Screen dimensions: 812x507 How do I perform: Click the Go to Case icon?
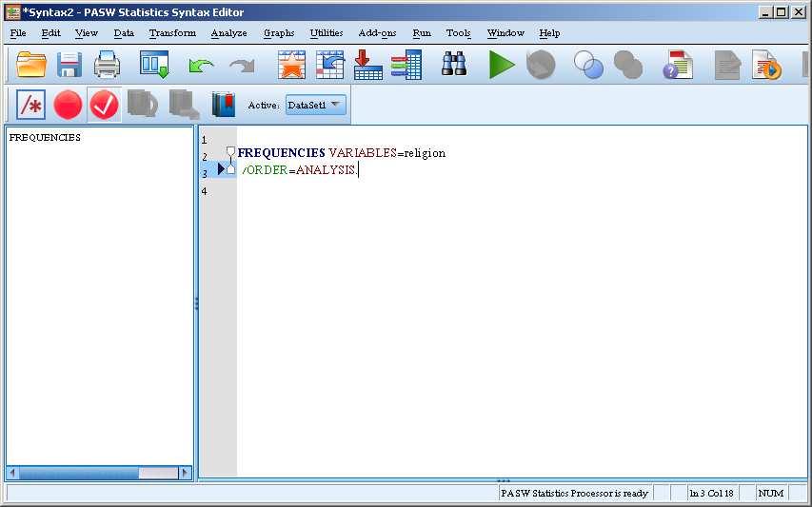coord(330,65)
